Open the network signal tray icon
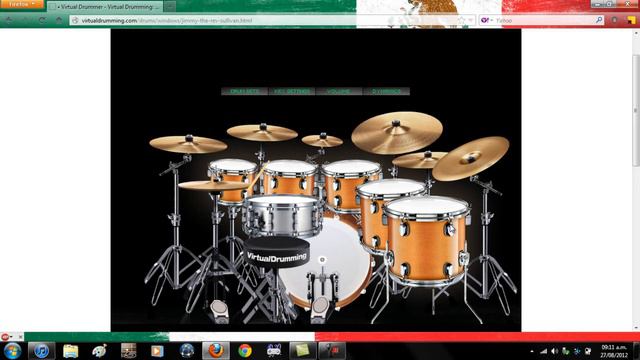Image resolution: width=640 pixels, height=360 pixels. (x=543, y=351)
